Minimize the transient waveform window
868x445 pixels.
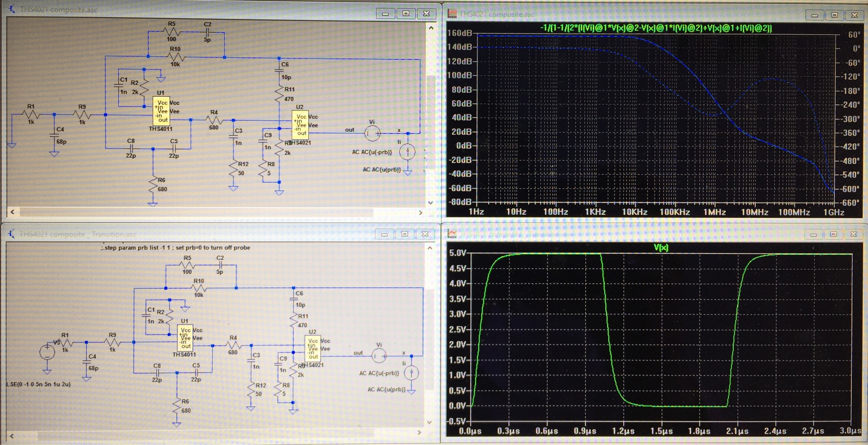pyautogui.click(x=813, y=234)
